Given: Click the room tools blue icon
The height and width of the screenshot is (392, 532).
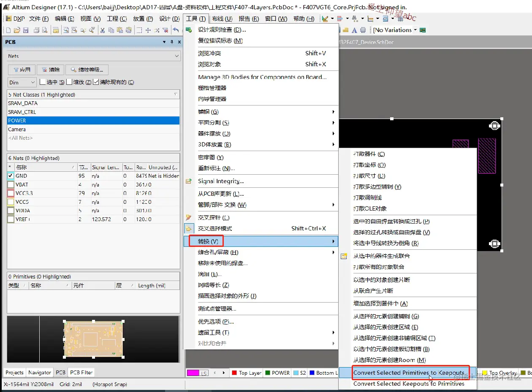Looking at the screenshot, I should click(385, 19).
